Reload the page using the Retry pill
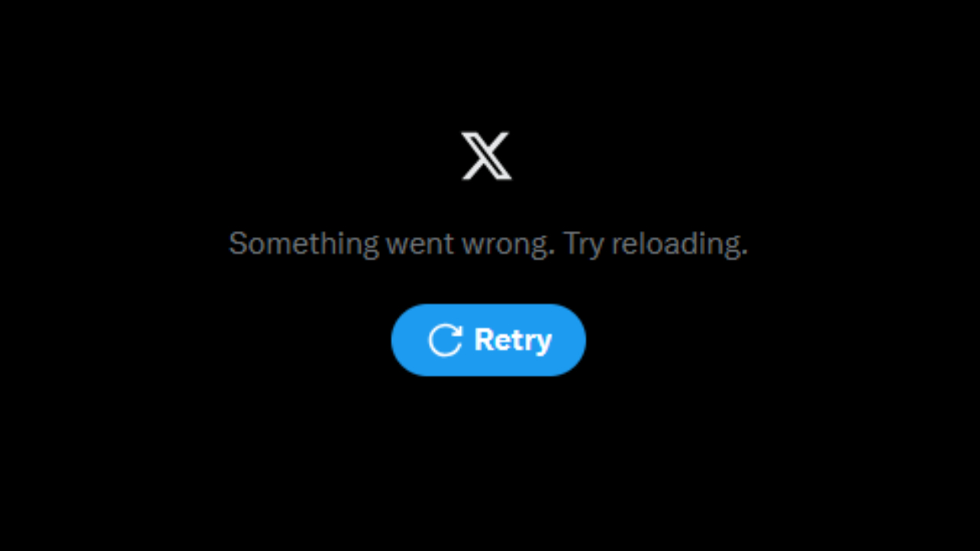980x551 pixels. [x=488, y=340]
